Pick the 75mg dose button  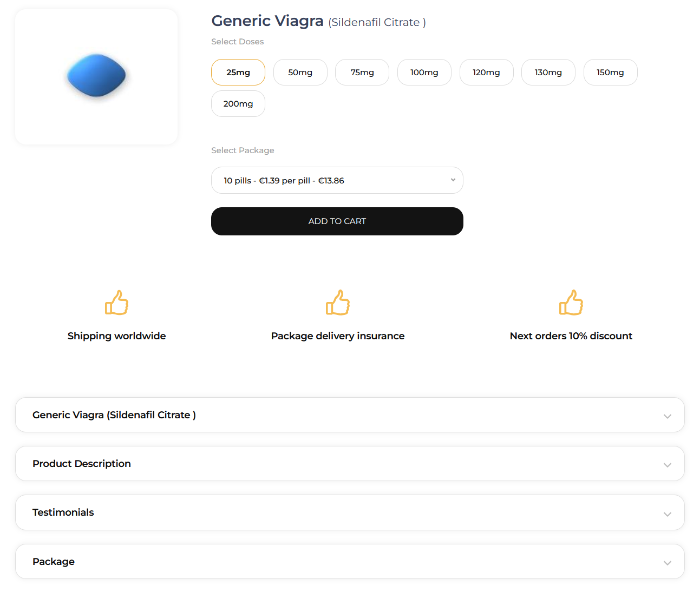362,72
